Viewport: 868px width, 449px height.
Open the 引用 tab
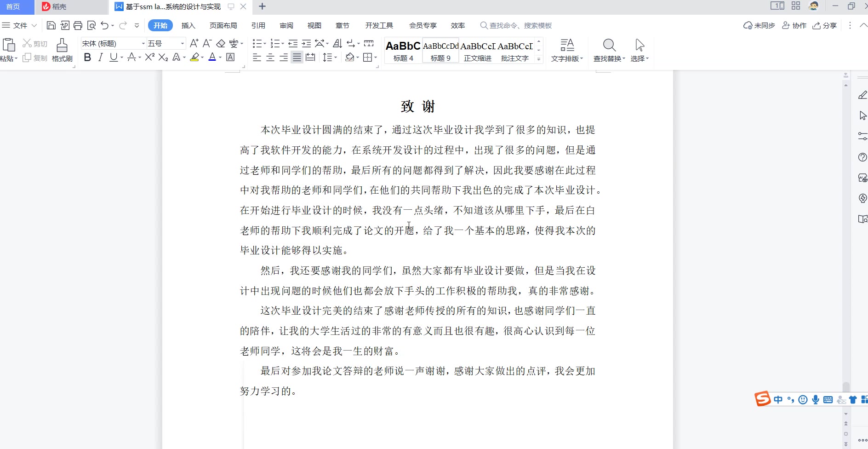(x=258, y=25)
